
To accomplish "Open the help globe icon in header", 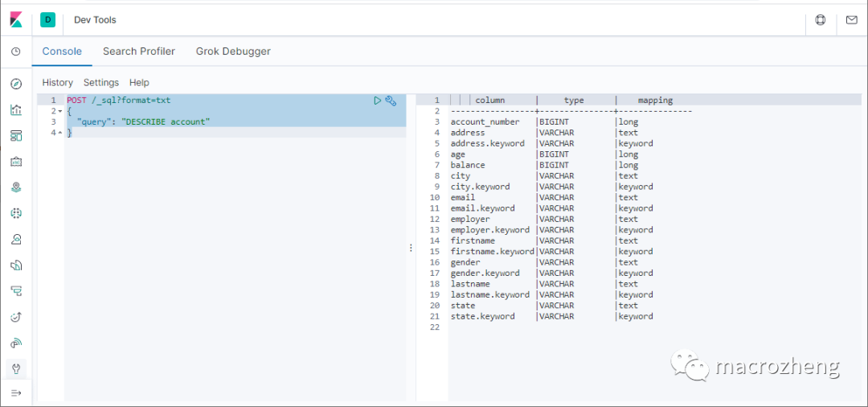I will [x=821, y=20].
